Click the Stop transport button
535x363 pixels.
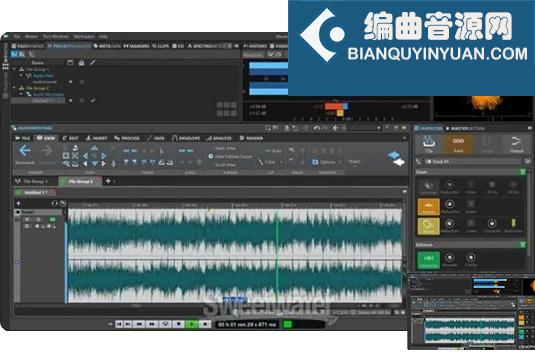pos(178,324)
